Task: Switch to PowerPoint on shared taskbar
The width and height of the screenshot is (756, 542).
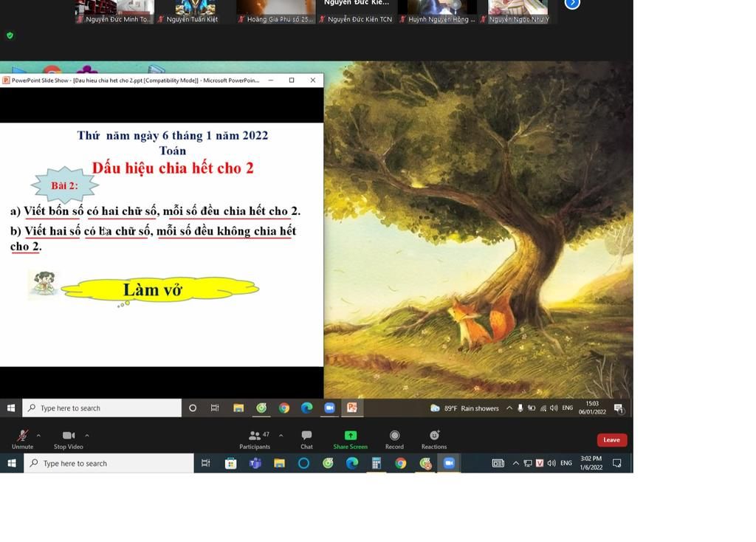Action: coord(352,408)
